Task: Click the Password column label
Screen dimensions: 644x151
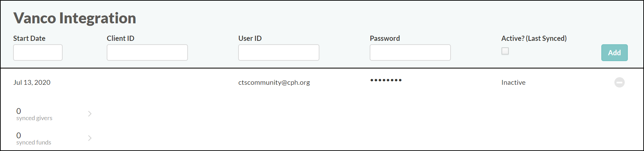Action: click(385, 38)
